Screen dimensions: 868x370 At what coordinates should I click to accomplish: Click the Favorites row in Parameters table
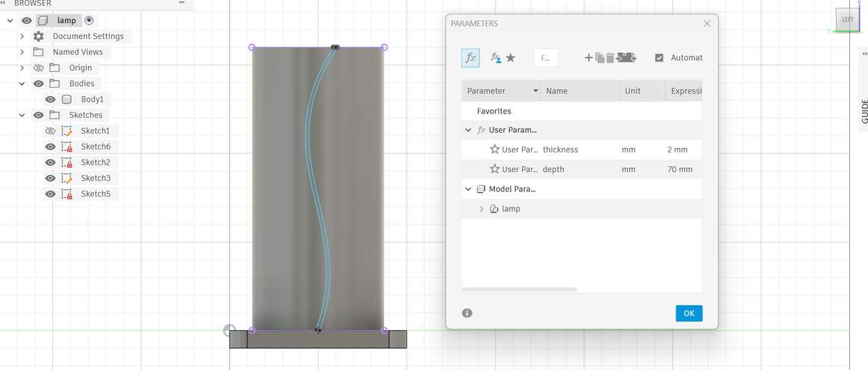(582, 111)
